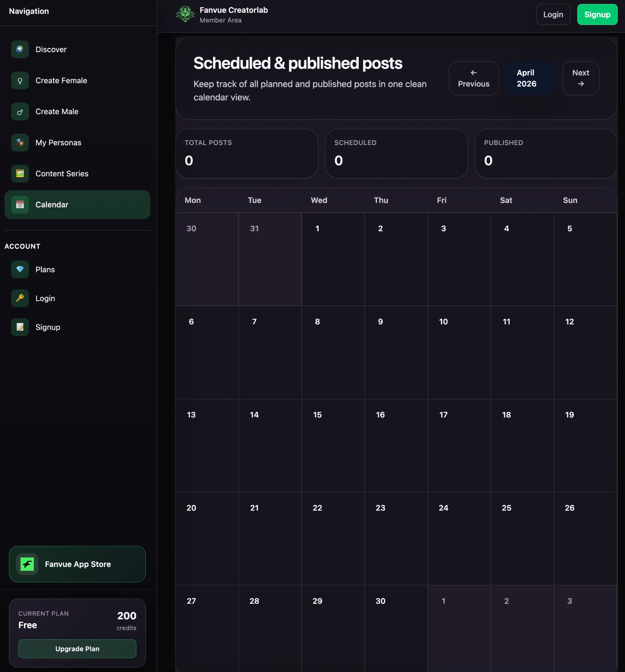Select April 27 on the calendar

pos(207,629)
